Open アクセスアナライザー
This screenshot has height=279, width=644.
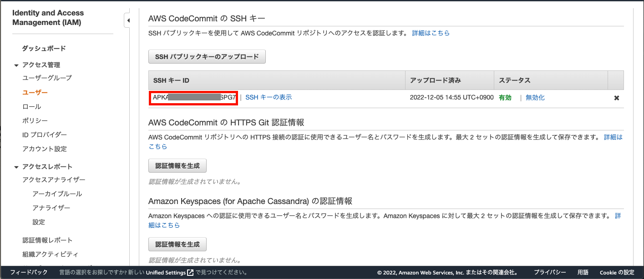click(54, 179)
